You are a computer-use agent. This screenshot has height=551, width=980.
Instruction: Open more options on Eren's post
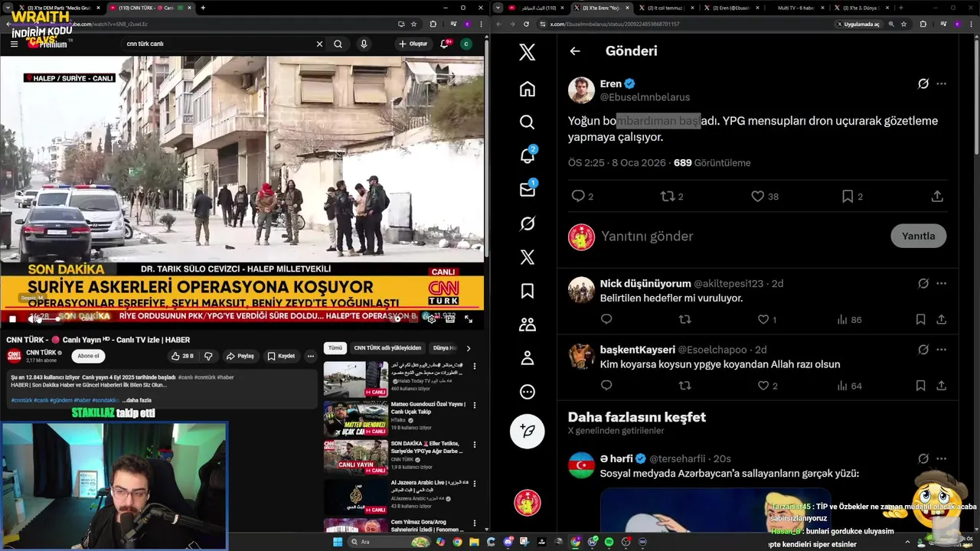[941, 83]
